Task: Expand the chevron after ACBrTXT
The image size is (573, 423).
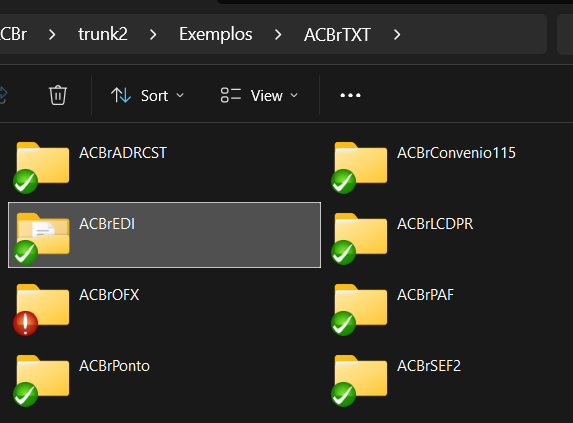Action: point(397,35)
